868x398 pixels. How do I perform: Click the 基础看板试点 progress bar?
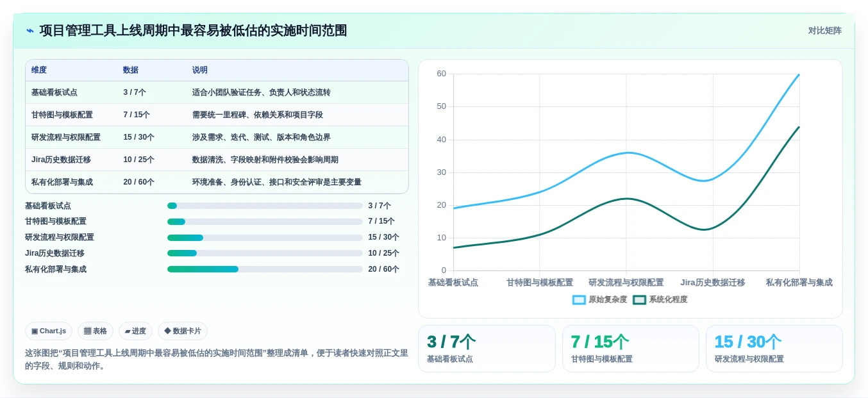[265, 206]
